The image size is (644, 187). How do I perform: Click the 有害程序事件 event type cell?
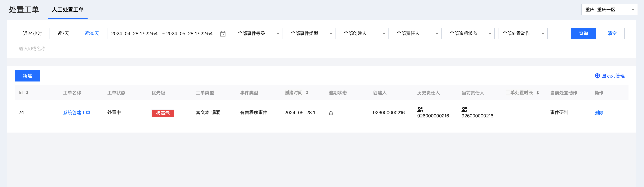click(x=254, y=113)
